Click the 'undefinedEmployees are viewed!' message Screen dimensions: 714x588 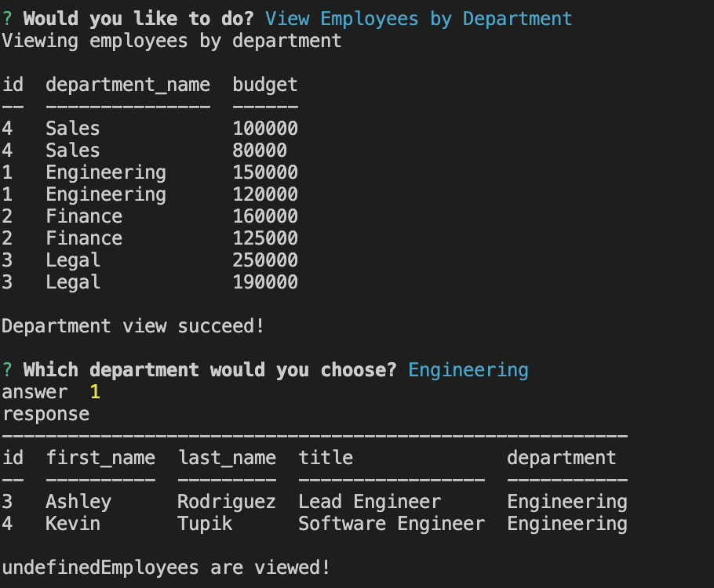(x=166, y=568)
